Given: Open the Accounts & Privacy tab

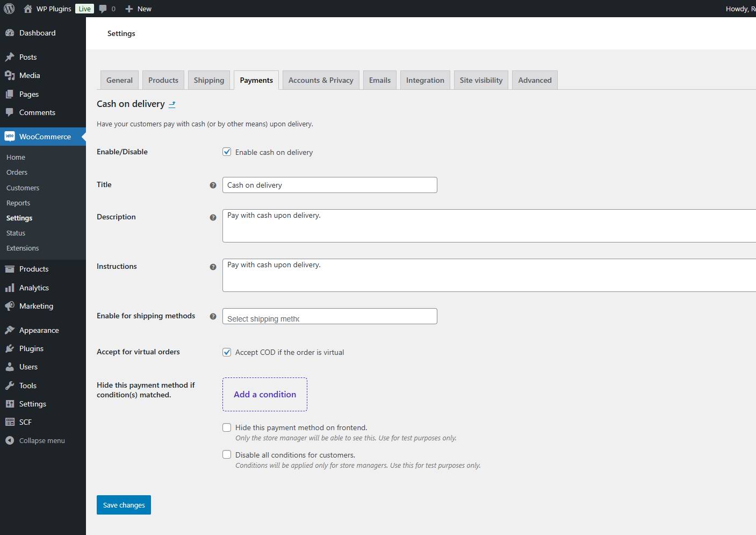Looking at the screenshot, I should tap(321, 80).
